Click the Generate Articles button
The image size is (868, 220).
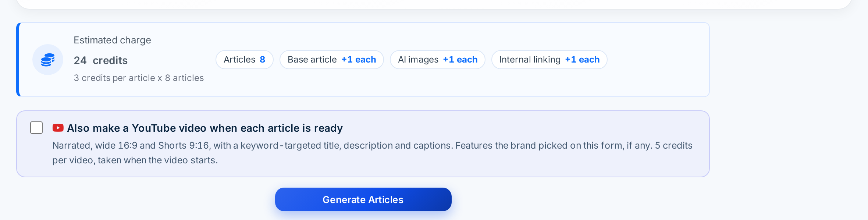point(363,199)
